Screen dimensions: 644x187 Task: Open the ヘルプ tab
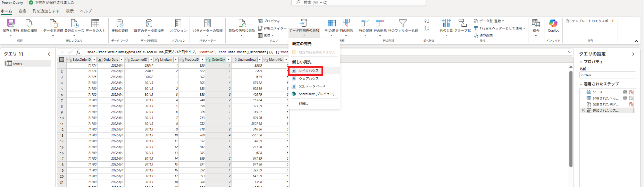pos(86,11)
